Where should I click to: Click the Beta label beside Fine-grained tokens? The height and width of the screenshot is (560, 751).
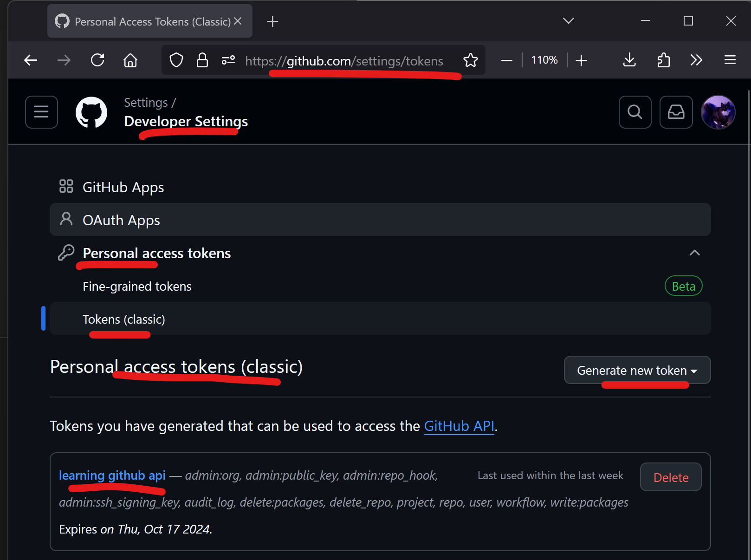683,286
